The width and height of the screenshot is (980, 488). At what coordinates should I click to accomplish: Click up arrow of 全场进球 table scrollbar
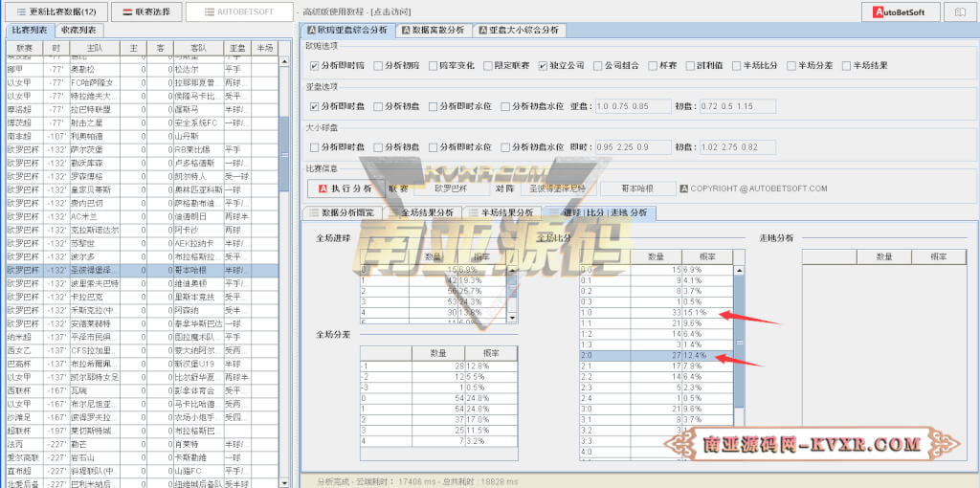(x=513, y=271)
